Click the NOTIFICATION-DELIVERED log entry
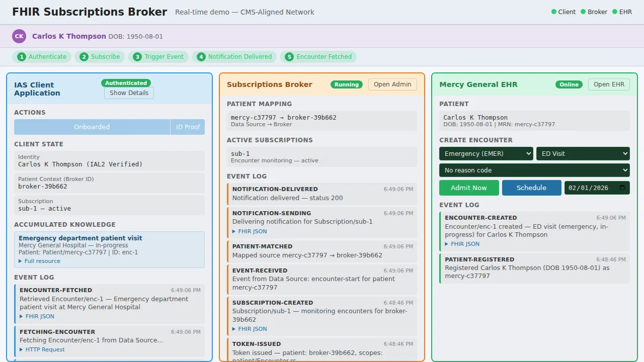This screenshot has height=362, width=644. pos(322,194)
